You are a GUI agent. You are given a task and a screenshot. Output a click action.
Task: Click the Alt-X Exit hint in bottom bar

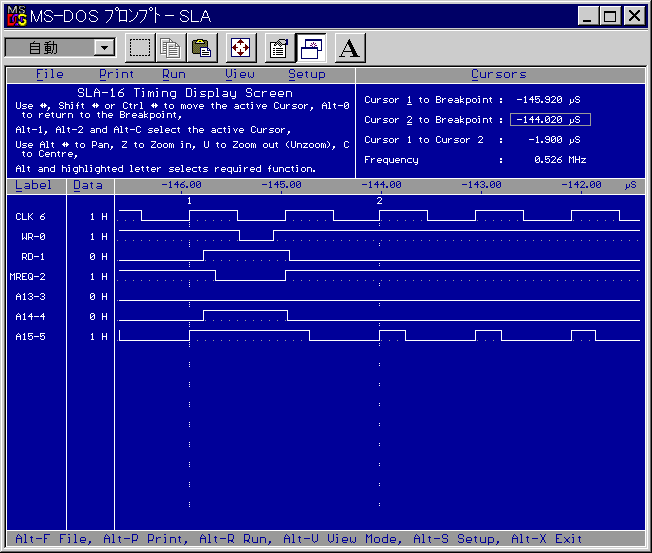click(546, 539)
